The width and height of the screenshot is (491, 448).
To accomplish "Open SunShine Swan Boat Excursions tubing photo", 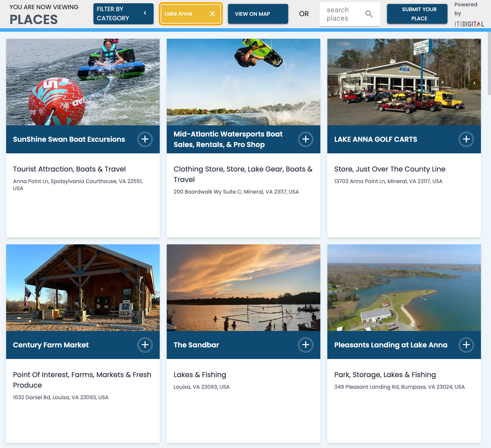I will (83, 82).
